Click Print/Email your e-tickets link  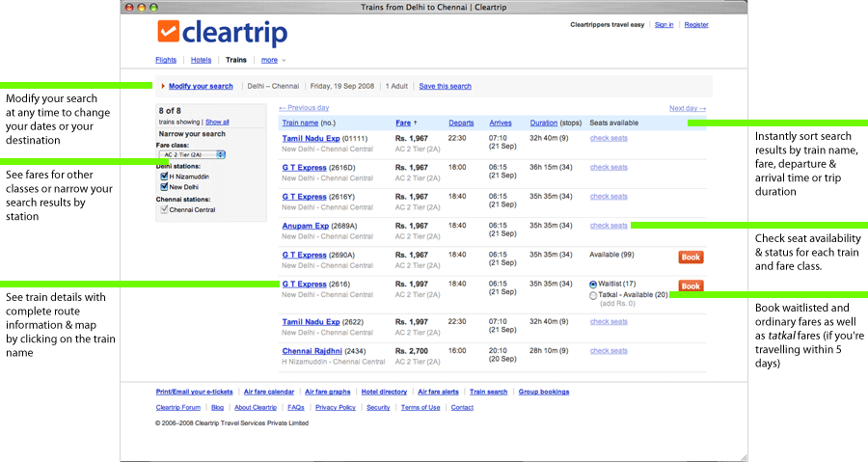coord(194,392)
